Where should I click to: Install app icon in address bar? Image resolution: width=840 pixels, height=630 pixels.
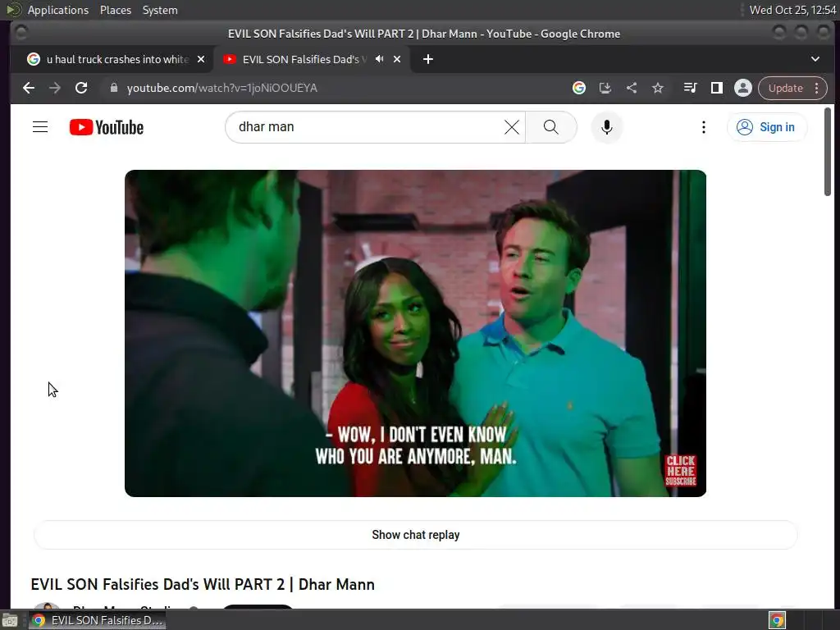click(605, 88)
